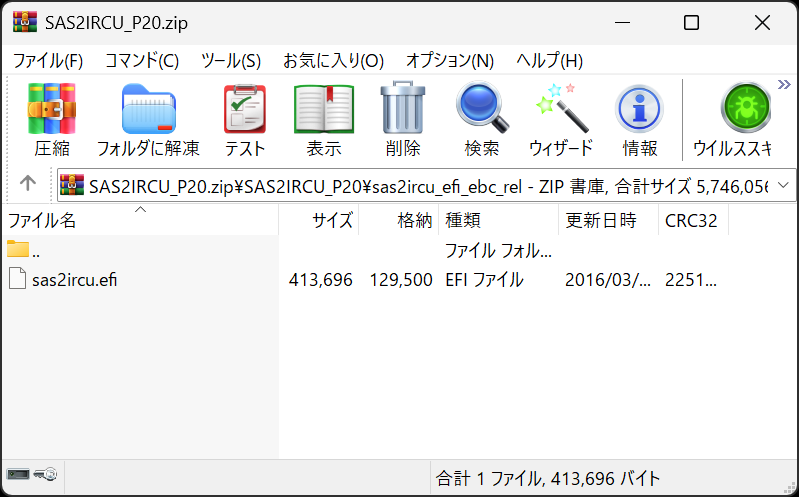Image resolution: width=799 pixels, height=497 pixels.
Task: Select the sas2ircu.efi file icon
Action: [17, 279]
